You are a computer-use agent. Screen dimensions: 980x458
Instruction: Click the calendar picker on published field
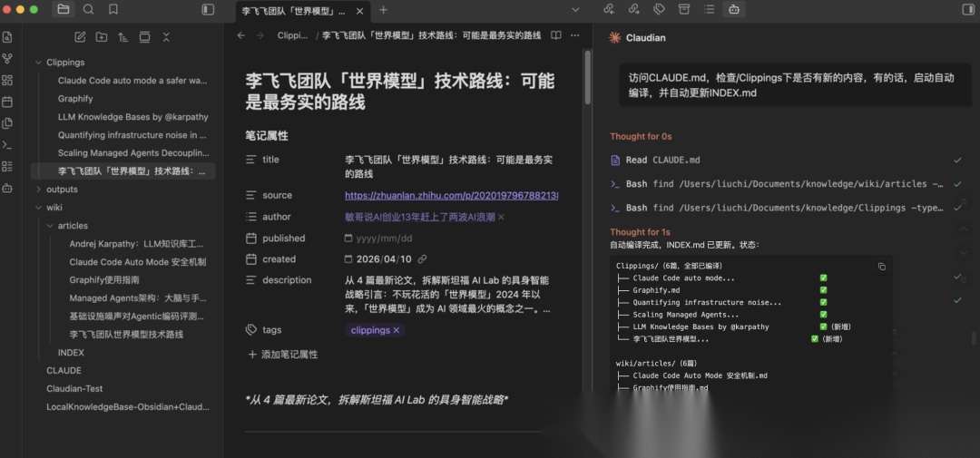tap(348, 238)
